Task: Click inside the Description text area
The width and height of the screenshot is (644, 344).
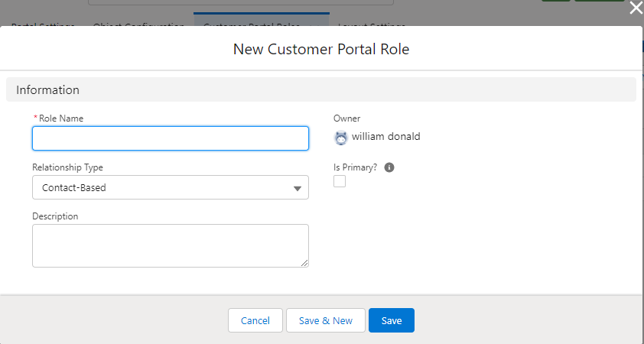Action: (171, 245)
